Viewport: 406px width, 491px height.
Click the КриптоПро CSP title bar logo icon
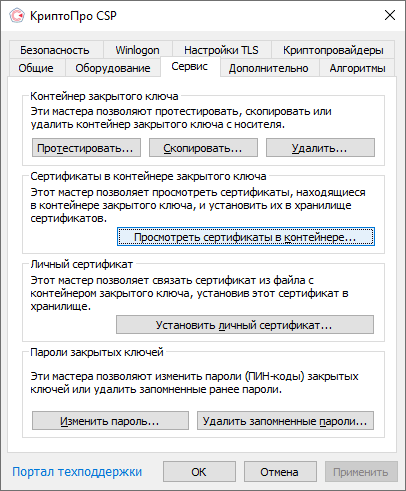17,15
